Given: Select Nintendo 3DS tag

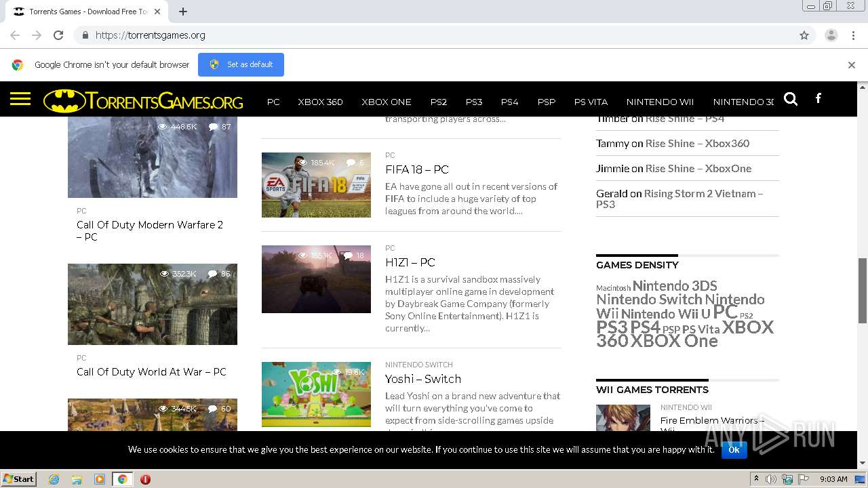Looking at the screenshot, I should pyautogui.click(x=675, y=285).
